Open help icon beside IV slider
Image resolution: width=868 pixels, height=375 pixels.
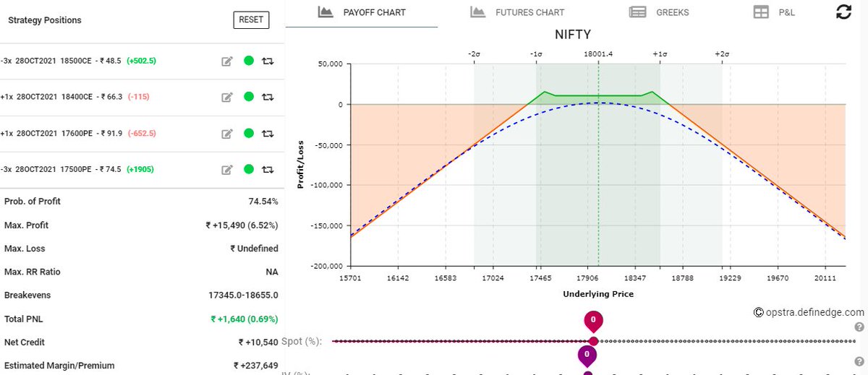pos(859,361)
